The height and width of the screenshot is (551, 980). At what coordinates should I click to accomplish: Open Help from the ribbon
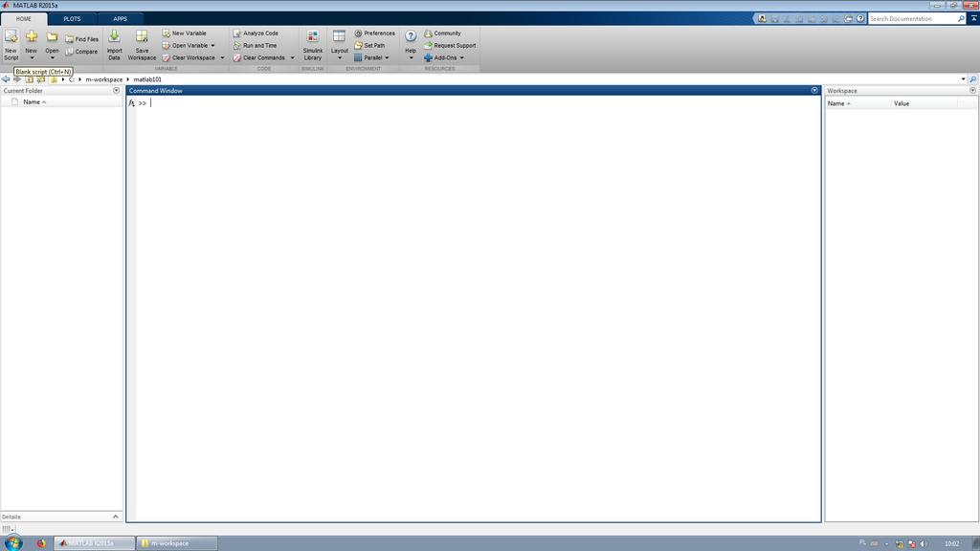tap(411, 41)
